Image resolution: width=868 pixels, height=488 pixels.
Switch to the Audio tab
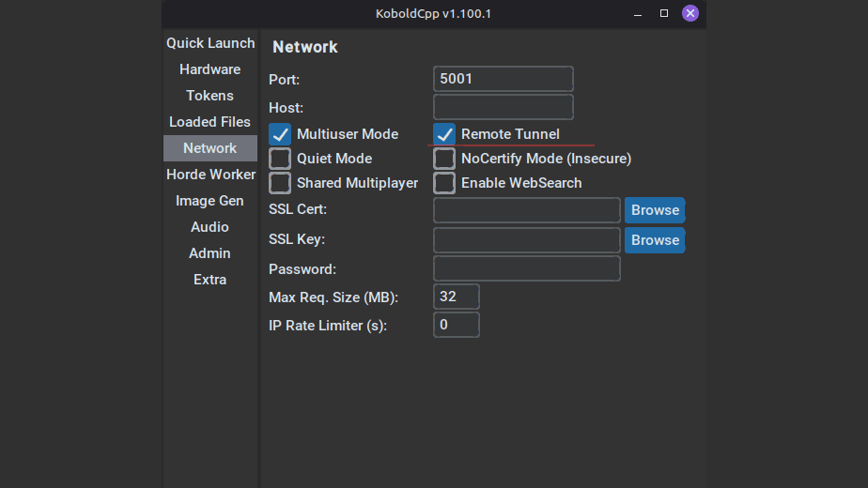pos(210,227)
